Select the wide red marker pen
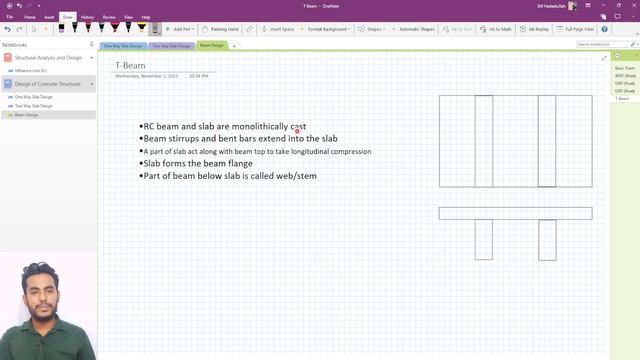The image size is (640, 360). coord(115,28)
